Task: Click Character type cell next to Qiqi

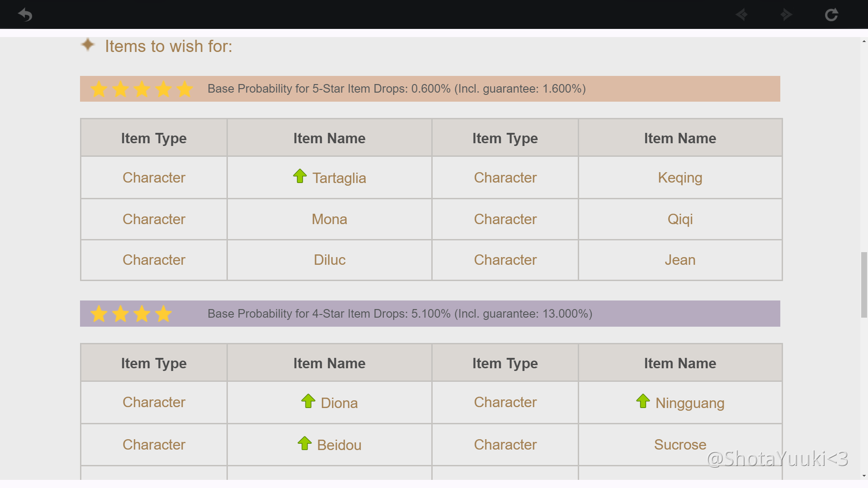Action: coord(505,219)
